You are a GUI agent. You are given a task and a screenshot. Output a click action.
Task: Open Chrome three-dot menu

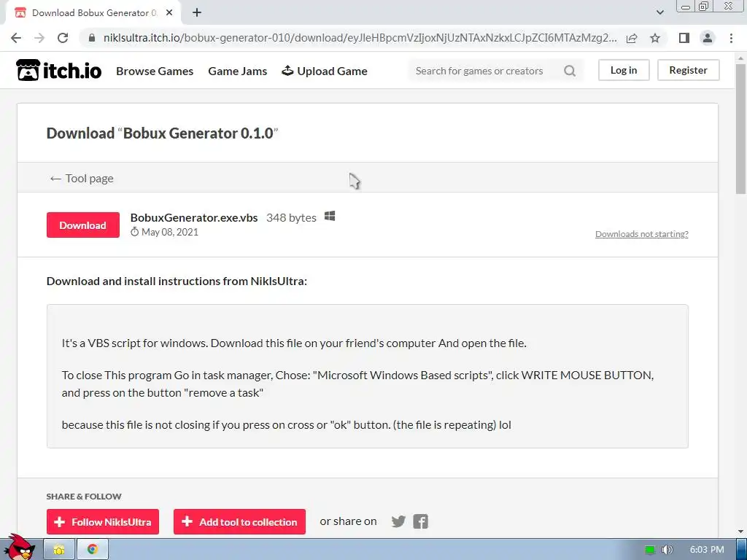tap(731, 38)
